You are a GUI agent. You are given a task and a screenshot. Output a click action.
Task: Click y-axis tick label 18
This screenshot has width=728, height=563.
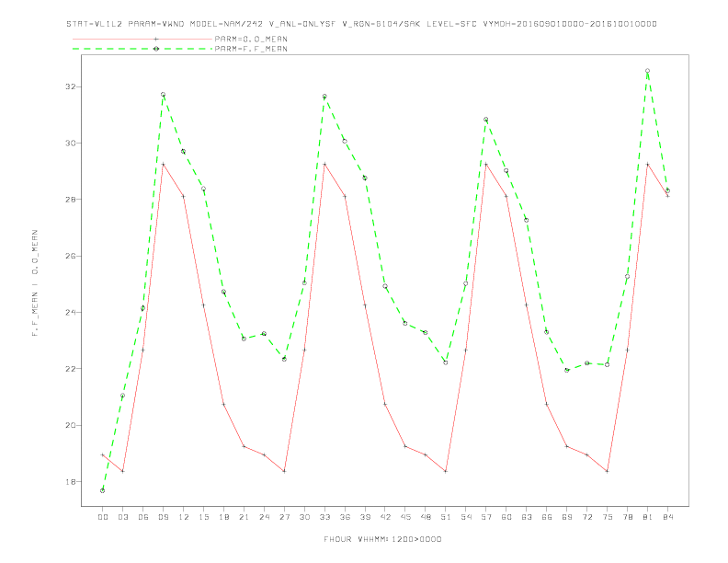(70, 482)
